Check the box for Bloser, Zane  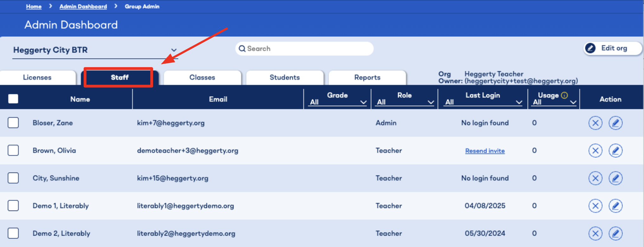click(x=13, y=123)
